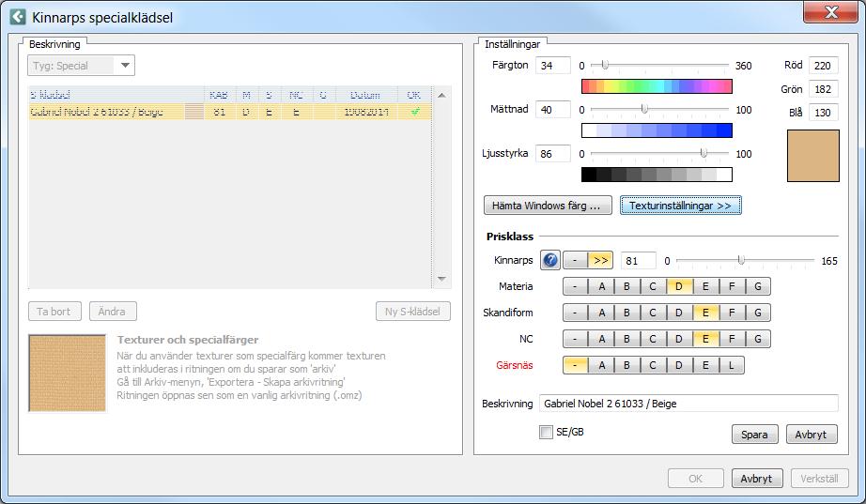The image size is (866, 504).
Task: Click the Ljusstyrka value field
Action: [553, 154]
